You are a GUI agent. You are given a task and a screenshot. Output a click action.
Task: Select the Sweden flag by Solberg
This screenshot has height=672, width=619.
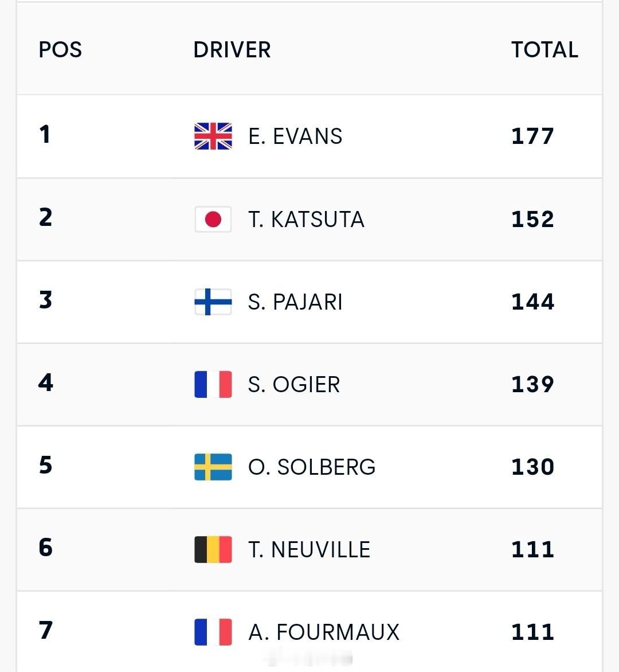tap(213, 467)
